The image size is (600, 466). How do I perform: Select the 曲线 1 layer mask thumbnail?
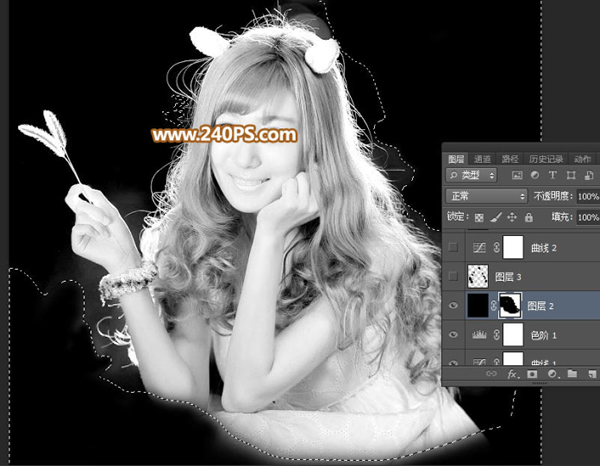(513, 359)
